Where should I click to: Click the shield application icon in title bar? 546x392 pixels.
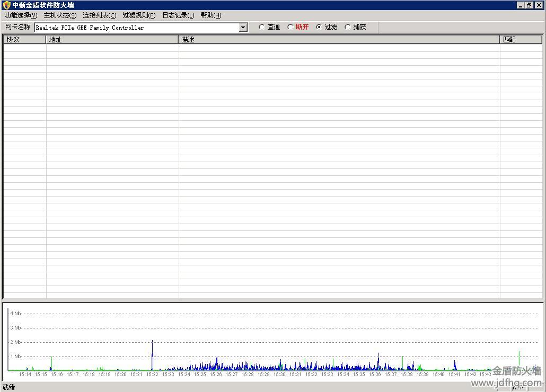click(6, 5)
